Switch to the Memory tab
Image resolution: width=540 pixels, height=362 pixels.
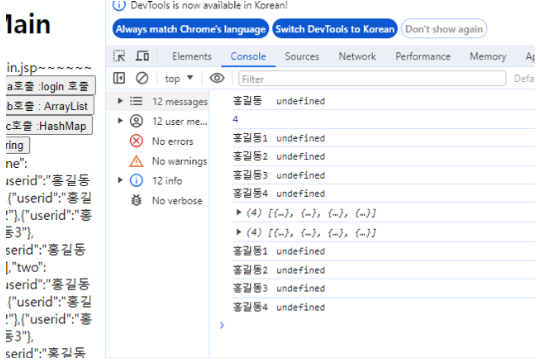click(x=488, y=56)
